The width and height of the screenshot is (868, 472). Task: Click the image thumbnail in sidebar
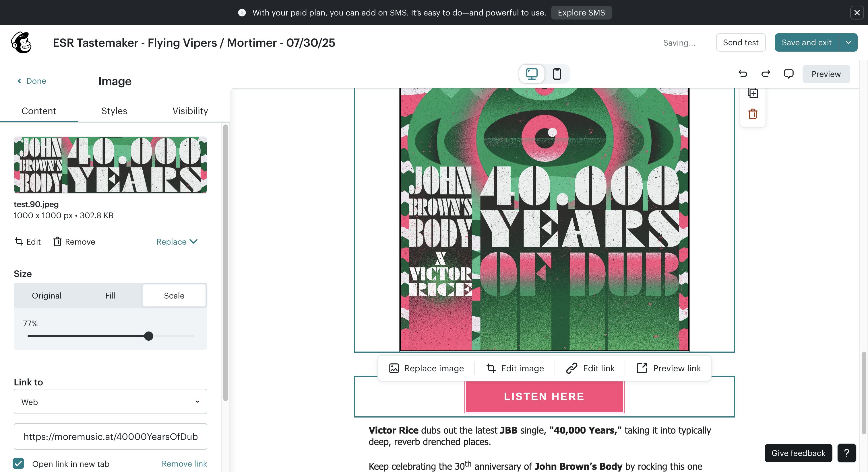coord(110,165)
